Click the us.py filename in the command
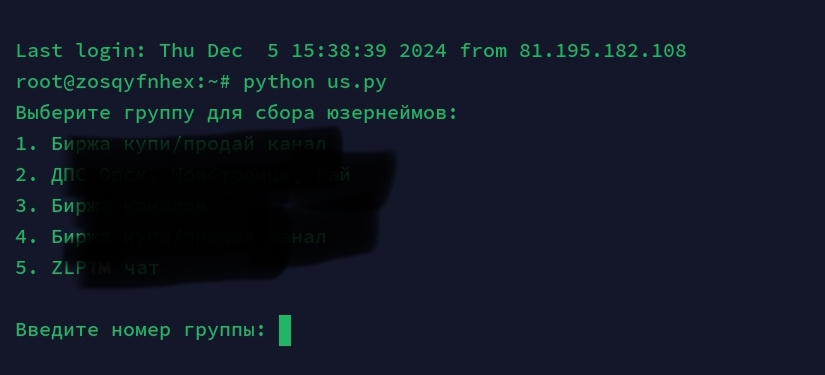Viewport: 825px width, 375px height. tap(357, 83)
